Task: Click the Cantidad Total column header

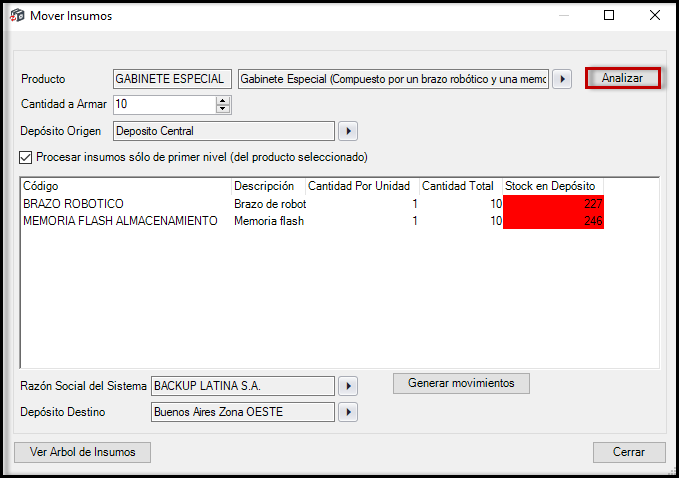Action: point(461,186)
